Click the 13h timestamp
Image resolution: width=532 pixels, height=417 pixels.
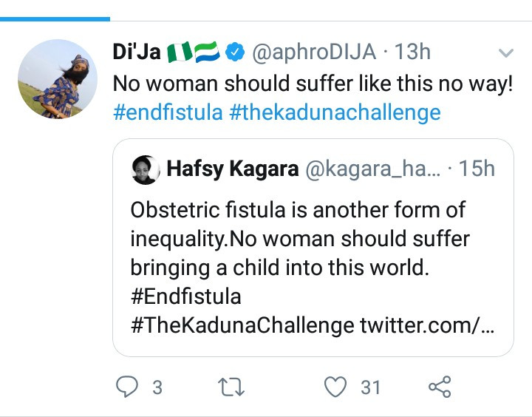412,52
